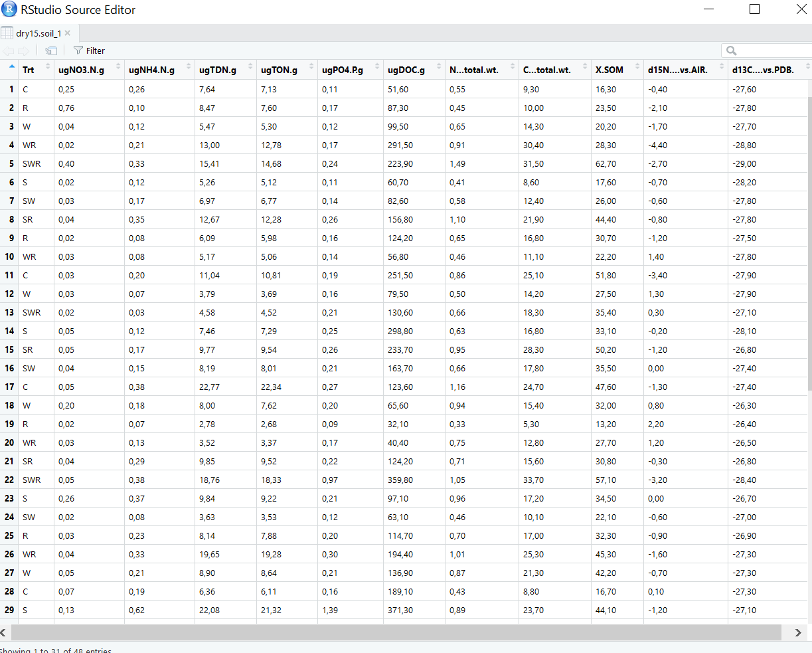Go forward with the right arrow toolbar icon
Image resolution: width=812 pixels, height=653 pixels.
coord(23,50)
